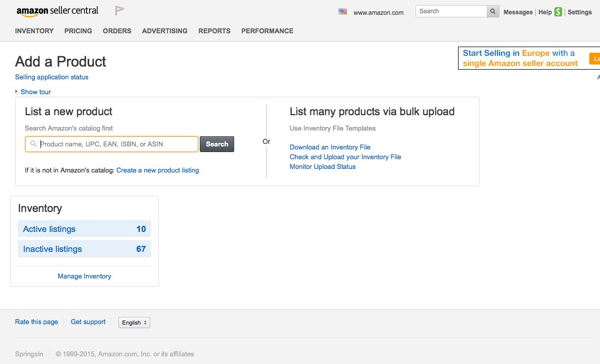The image size is (600, 364).
Task: Open the INVENTORY menu
Action: [34, 31]
